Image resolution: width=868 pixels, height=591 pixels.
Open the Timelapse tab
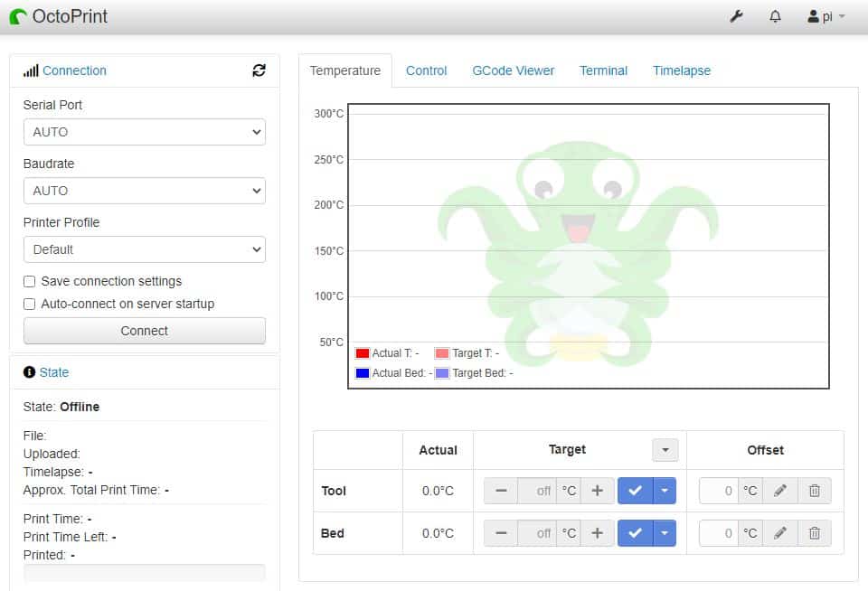[682, 70]
